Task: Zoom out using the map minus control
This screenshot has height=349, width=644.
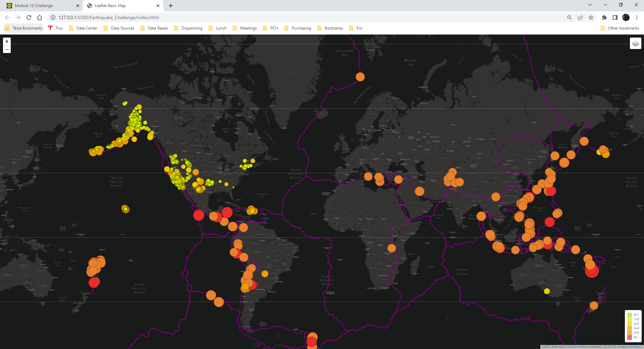Action: pos(7,49)
